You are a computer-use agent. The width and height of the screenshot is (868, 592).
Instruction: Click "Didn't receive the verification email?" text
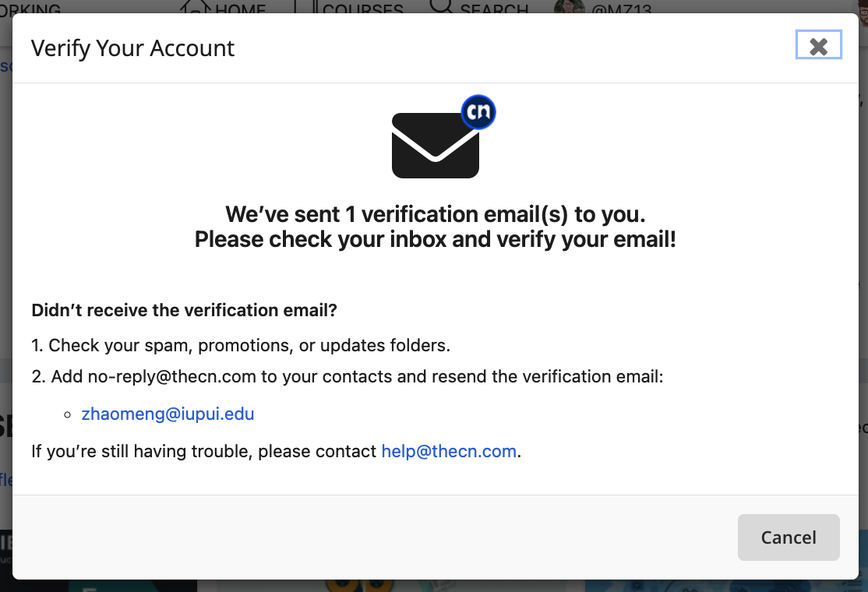pos(185,310)
